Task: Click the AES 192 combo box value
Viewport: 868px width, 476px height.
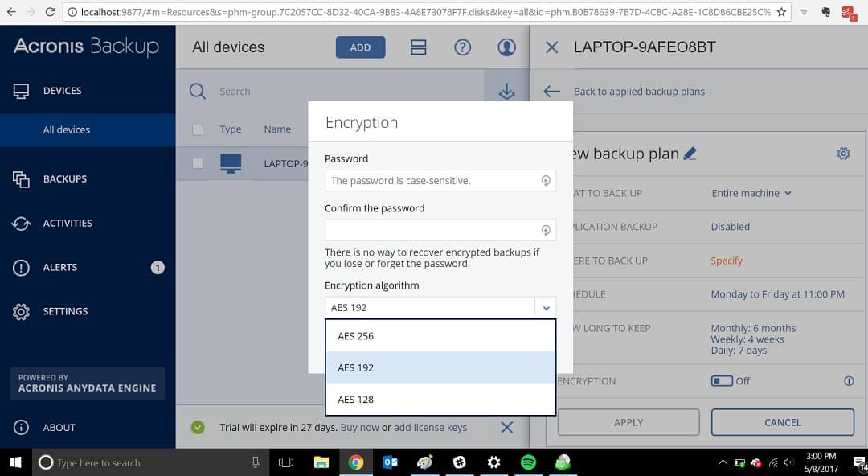Action: 429,307
